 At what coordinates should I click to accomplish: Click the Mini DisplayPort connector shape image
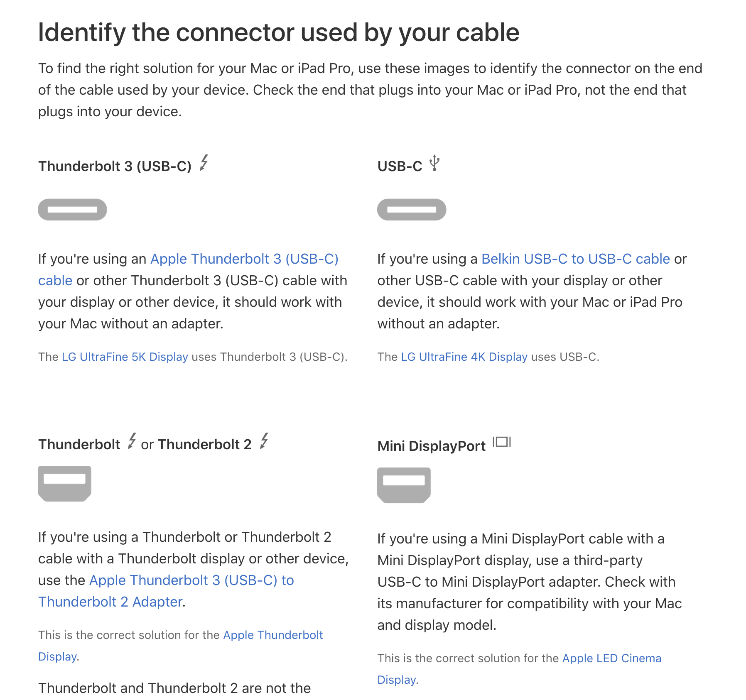coord(404,485)
